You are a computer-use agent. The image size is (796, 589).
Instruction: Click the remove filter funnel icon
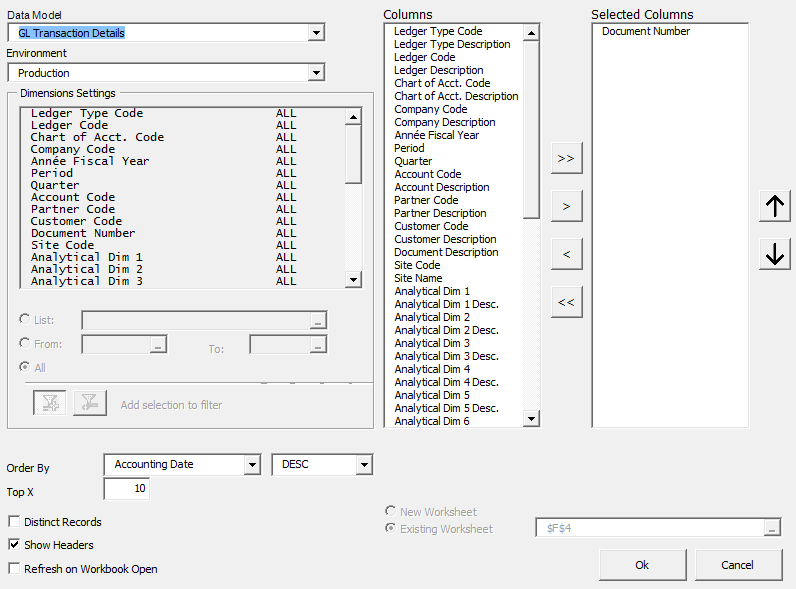point(90,404)
